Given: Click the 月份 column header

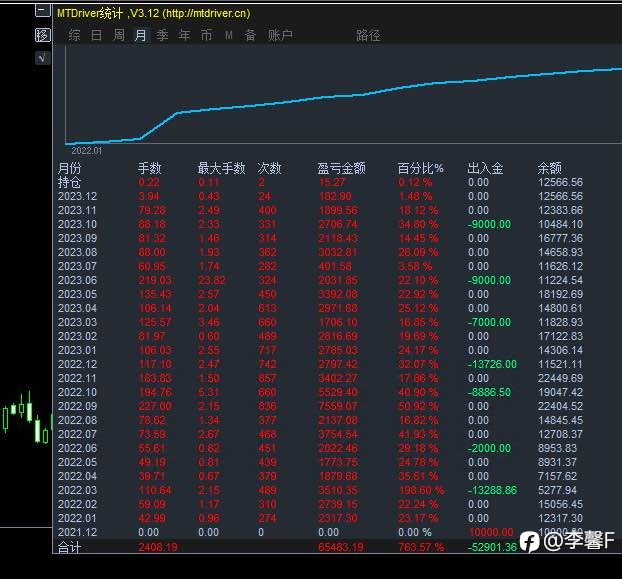Looking at the screenshot, I should (x=69, y=168).
